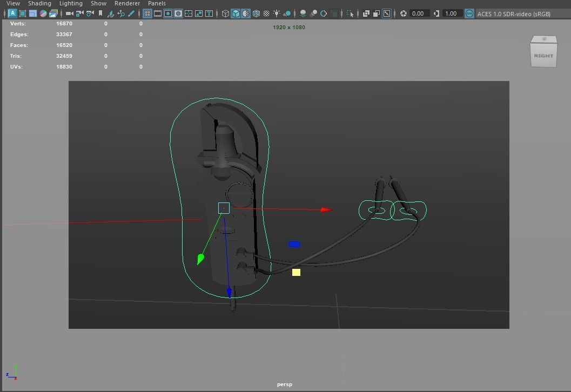Click Multisample Anti-aliasing icon
Screen dimensions: 571x392
pyautogui.click(x=324, y=13)
